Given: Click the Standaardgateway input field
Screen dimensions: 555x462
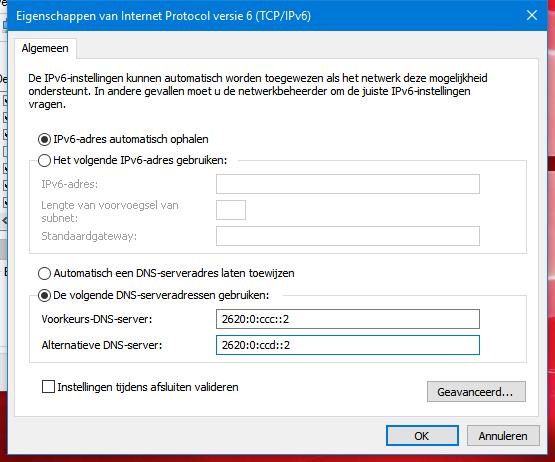Looking at the screenshot, I should tap(348, 236).
